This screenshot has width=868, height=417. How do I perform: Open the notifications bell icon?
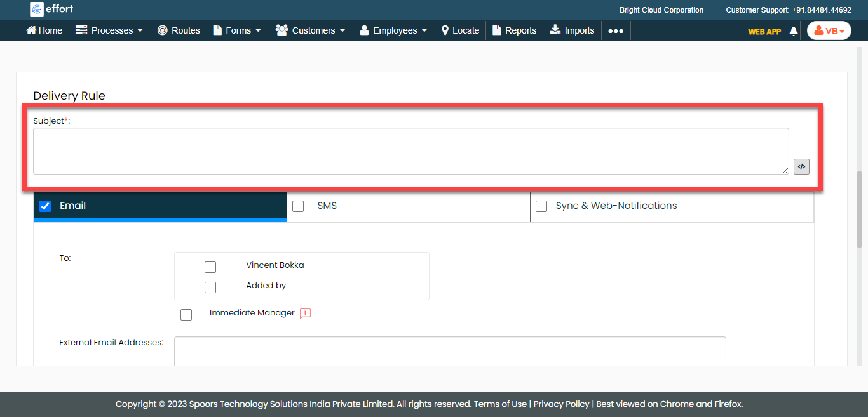click(793, 31)
